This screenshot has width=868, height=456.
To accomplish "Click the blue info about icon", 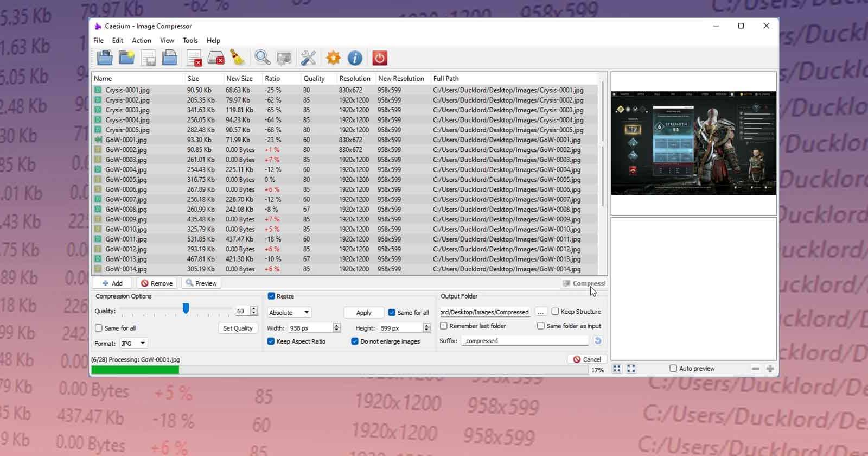I will [355, 58].
